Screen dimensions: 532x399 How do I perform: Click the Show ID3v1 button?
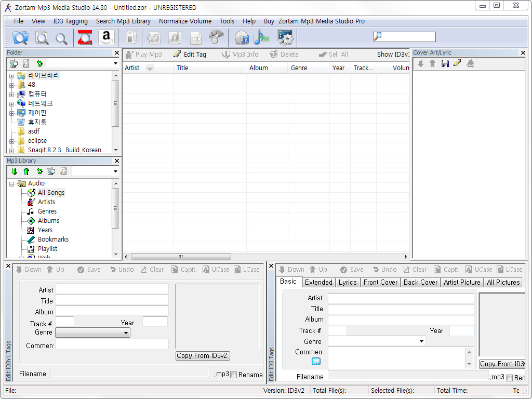(x=393, y=54)
